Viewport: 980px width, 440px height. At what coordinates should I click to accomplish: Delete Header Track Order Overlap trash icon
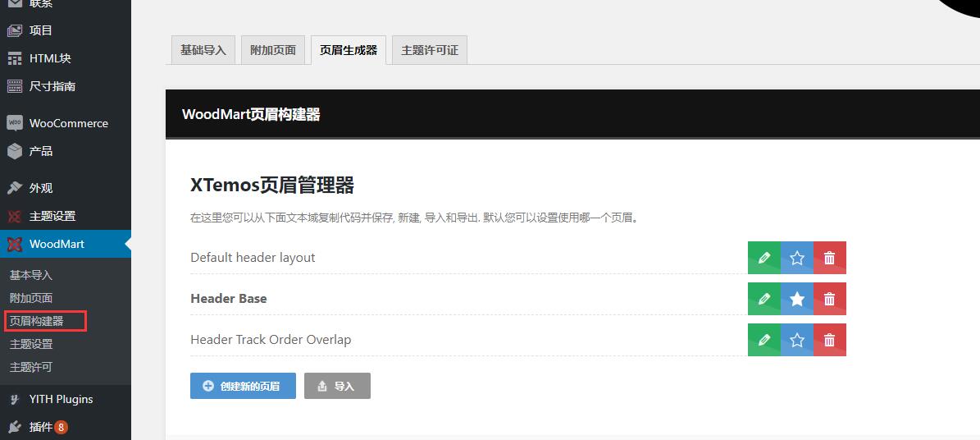[x=830, y=340]
